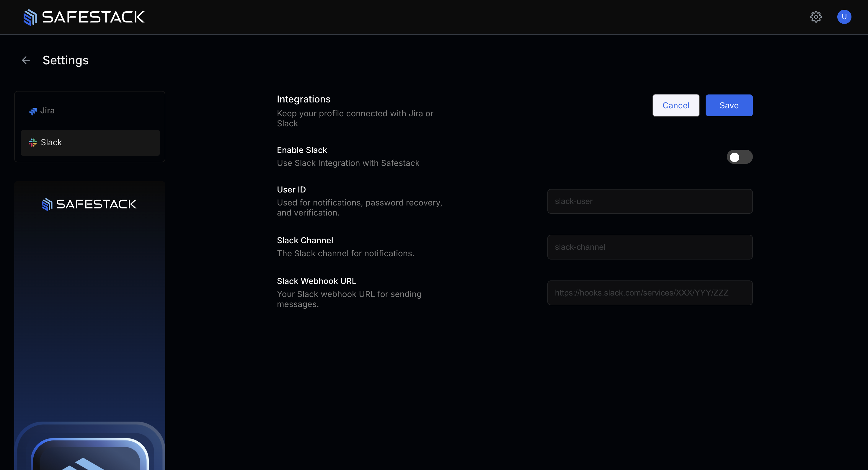The image size is (868, 470).
Task: Click the SAFESTACK wordmark in header
Action: pos(93,17)
